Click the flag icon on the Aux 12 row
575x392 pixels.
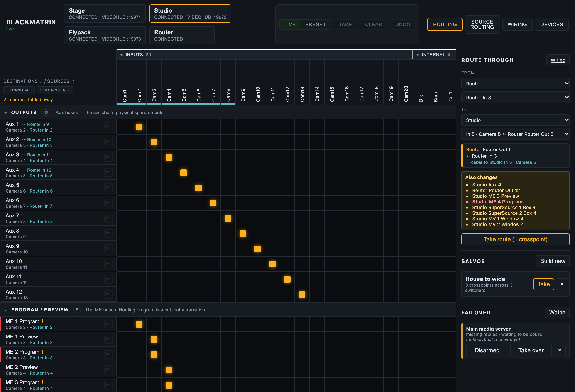pyautogui.click(x=108, y=294)
